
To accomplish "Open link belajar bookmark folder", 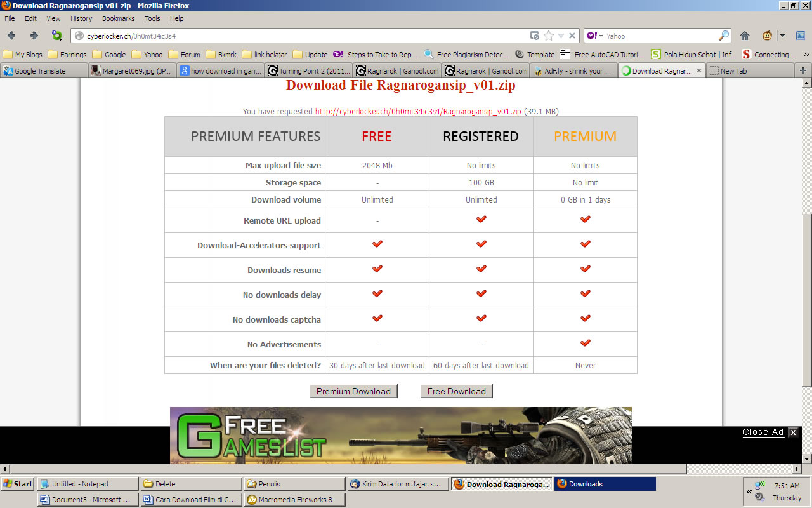I will point(264,55).
